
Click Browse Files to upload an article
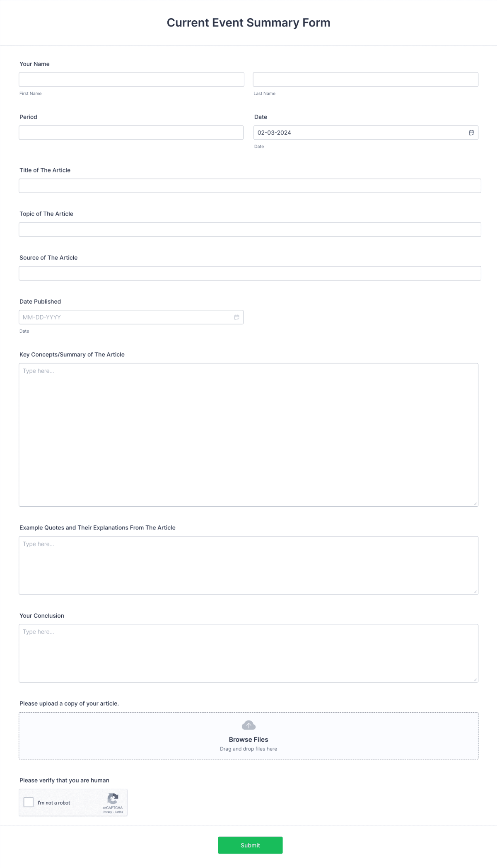(248, 739)
